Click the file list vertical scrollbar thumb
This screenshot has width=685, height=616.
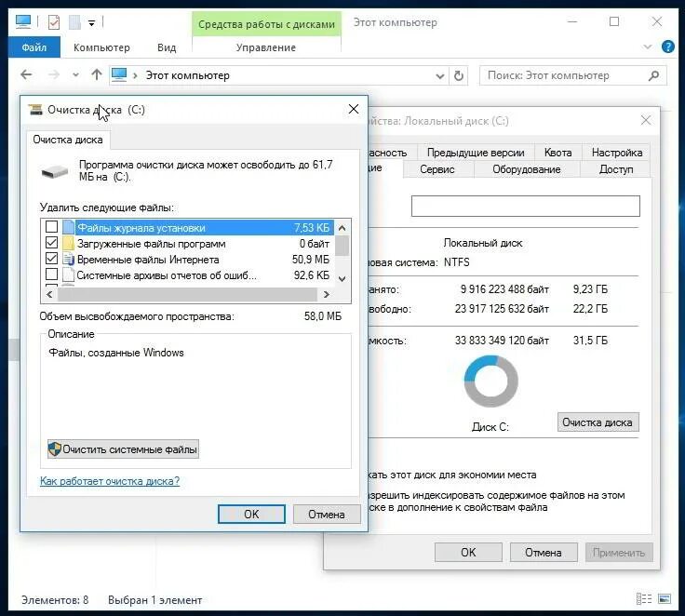coord(342,246)
